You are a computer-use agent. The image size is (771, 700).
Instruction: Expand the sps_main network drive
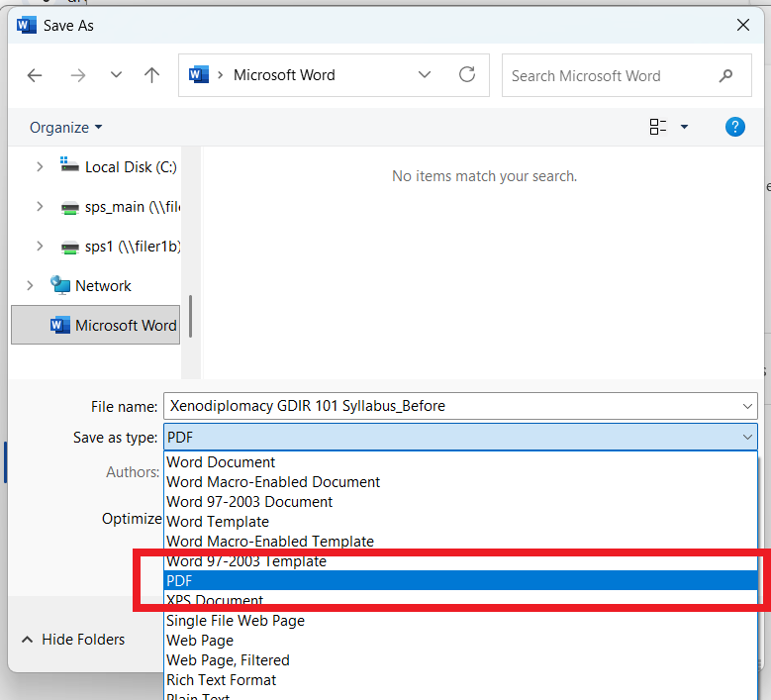coord(40,207)
